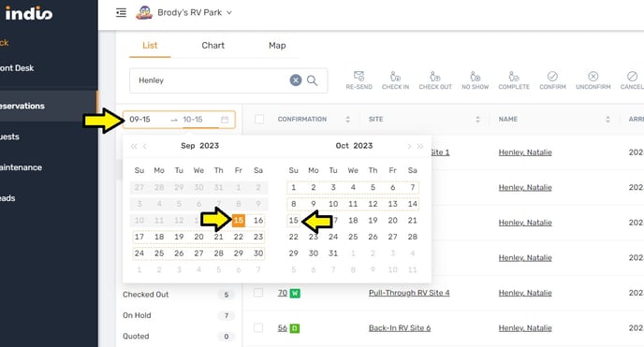Viewport: 644px width, 347px height.
Task: Sort by the Name column arrows
Action: click(607, 120)
